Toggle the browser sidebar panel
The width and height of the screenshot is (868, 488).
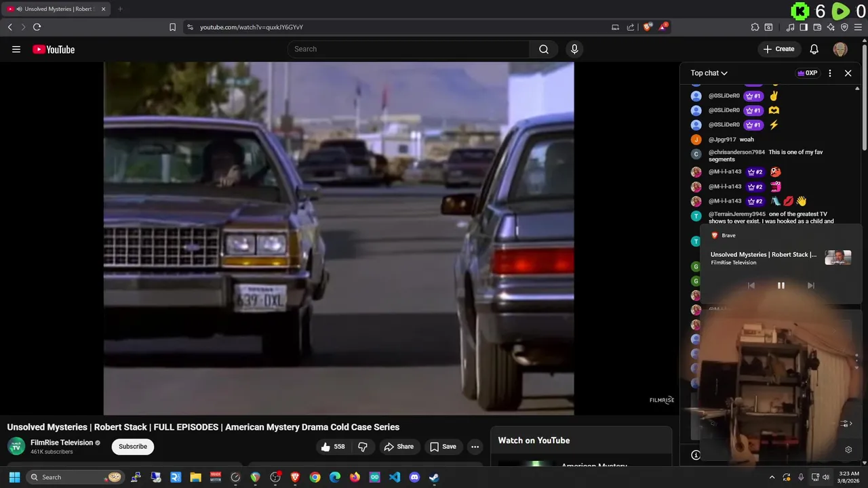pos(804,27)
